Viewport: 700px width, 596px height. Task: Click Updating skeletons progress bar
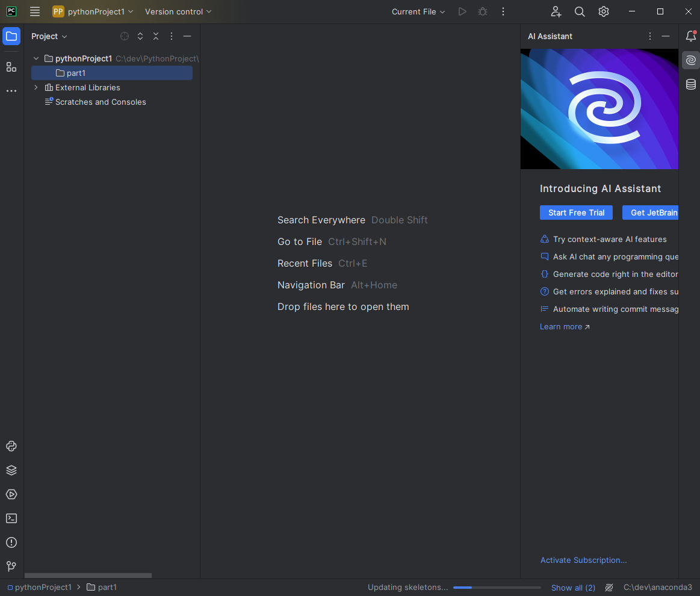tap(497, 588)
